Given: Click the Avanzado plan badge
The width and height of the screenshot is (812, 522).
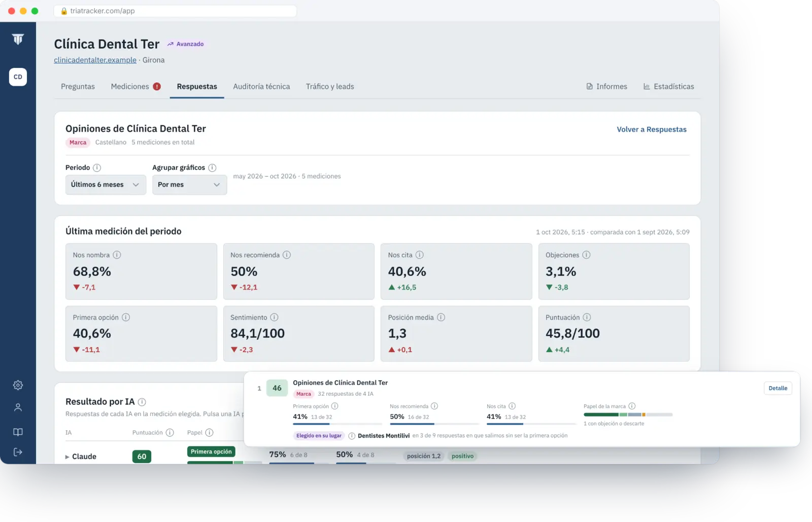Looking at the screenshot, I should 186,44.
